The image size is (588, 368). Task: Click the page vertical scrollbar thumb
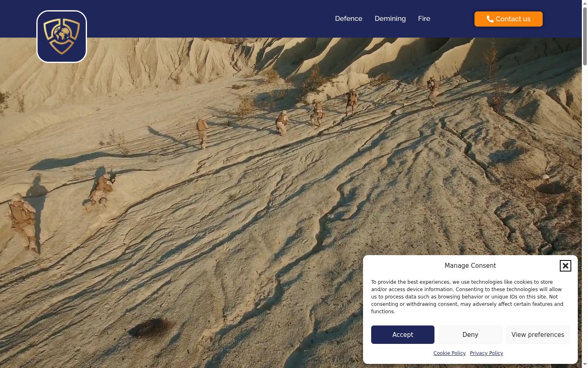tap(585, 36)
